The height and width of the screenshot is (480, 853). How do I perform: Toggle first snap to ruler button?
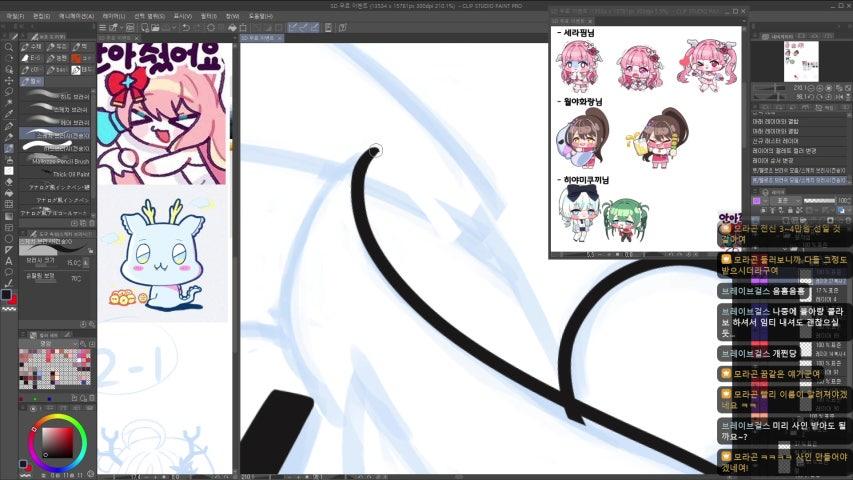[x=293, y=28]
